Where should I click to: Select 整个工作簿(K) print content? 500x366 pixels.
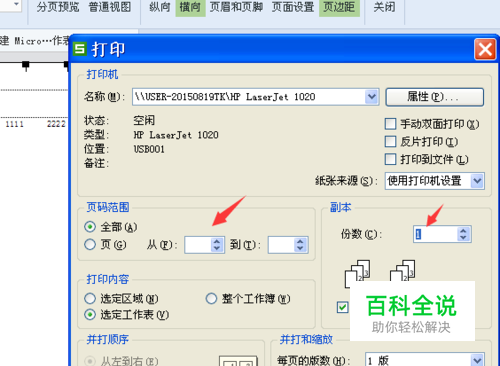point(211,299)
